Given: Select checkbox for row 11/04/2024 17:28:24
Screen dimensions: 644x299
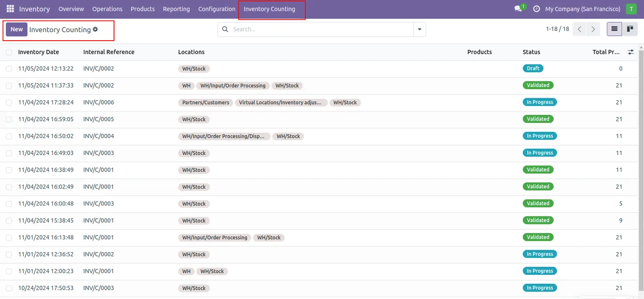Looking at the screenshot, I should pos(9,103).
